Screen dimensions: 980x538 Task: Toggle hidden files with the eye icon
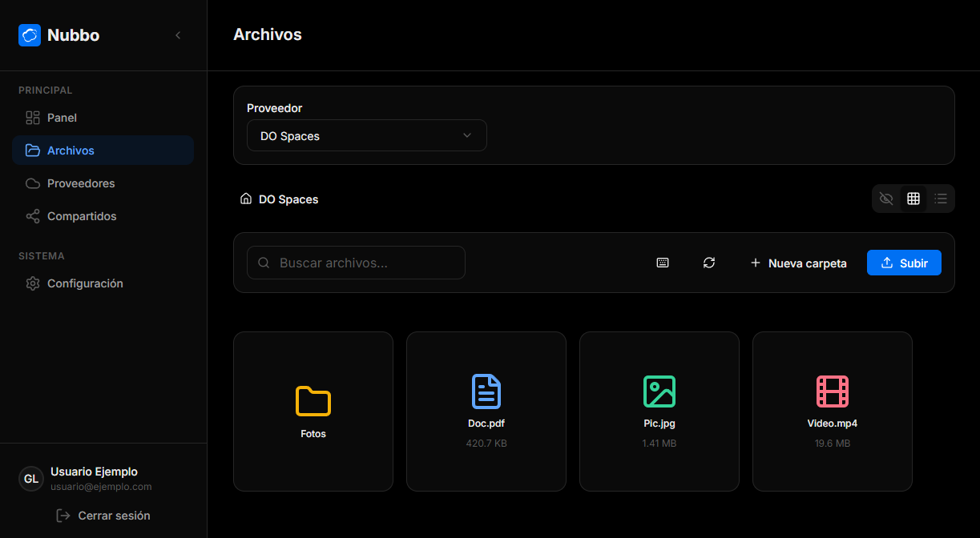(885, 198)
